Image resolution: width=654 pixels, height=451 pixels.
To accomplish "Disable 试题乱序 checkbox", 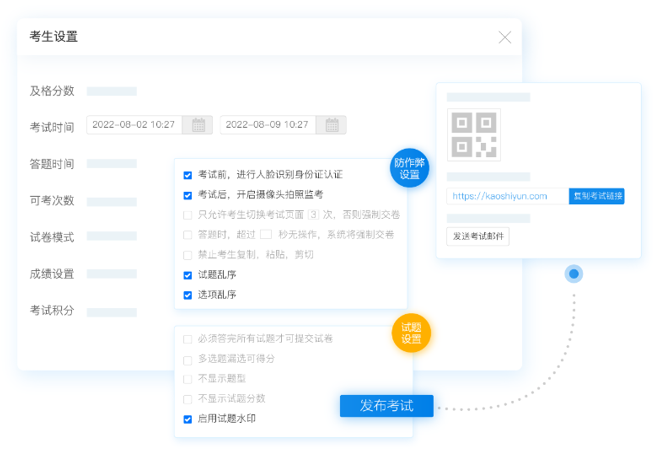I will tap(188, 275).
